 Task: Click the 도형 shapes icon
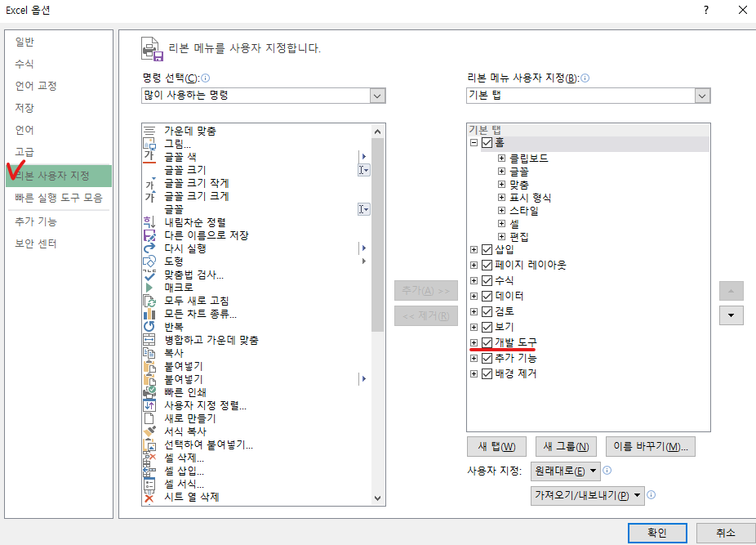[149, 261]
